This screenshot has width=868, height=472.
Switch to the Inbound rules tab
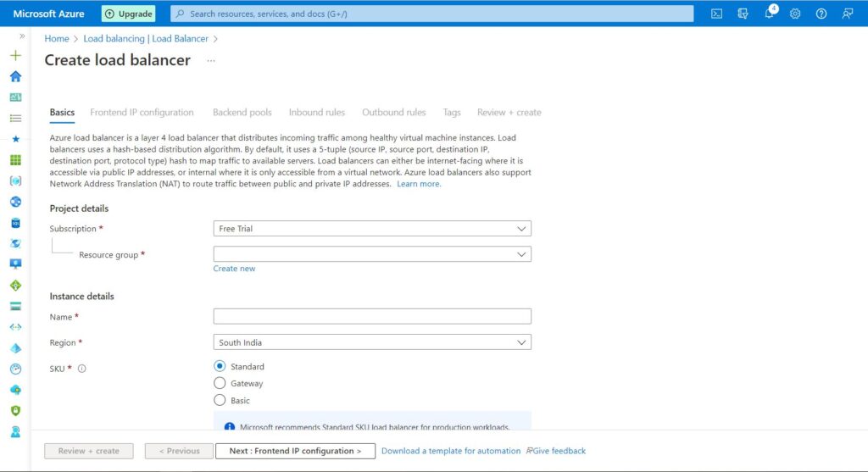point(317,113)
